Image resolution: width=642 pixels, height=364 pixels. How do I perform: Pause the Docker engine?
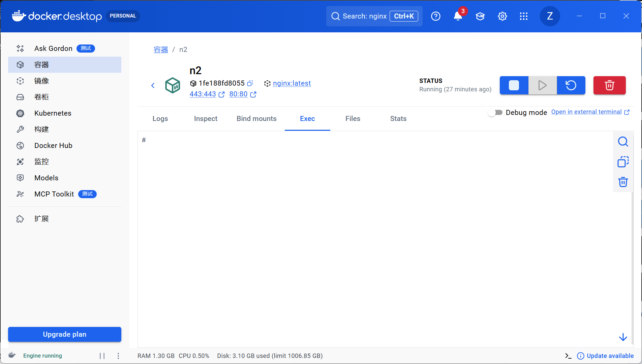[x=102, y=356]
